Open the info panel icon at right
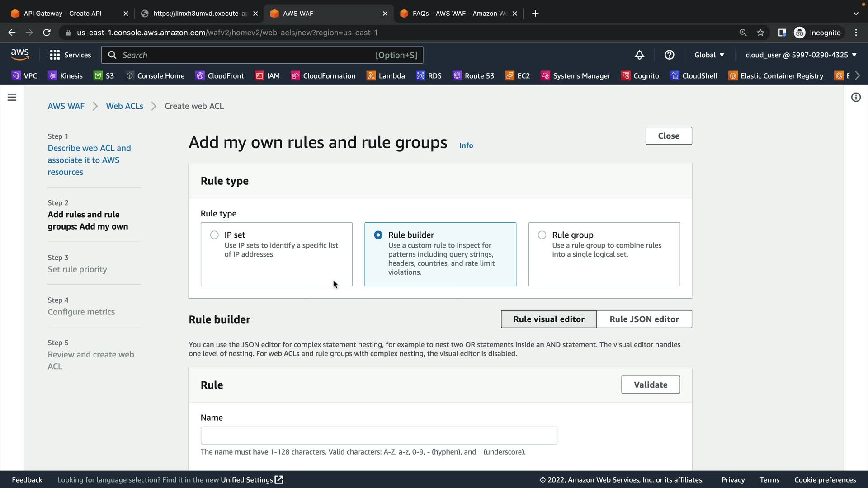This screenshot has height=488, width=868. (855, 97)
